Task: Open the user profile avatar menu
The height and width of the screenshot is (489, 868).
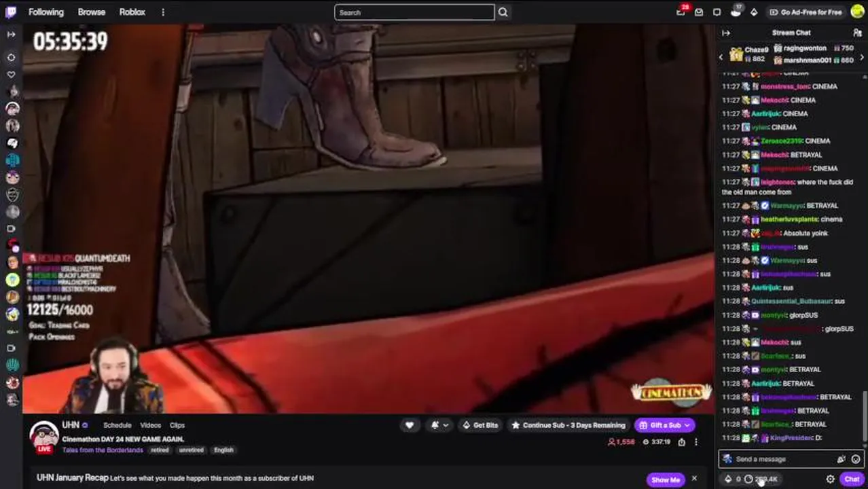Action: [857, 12]
